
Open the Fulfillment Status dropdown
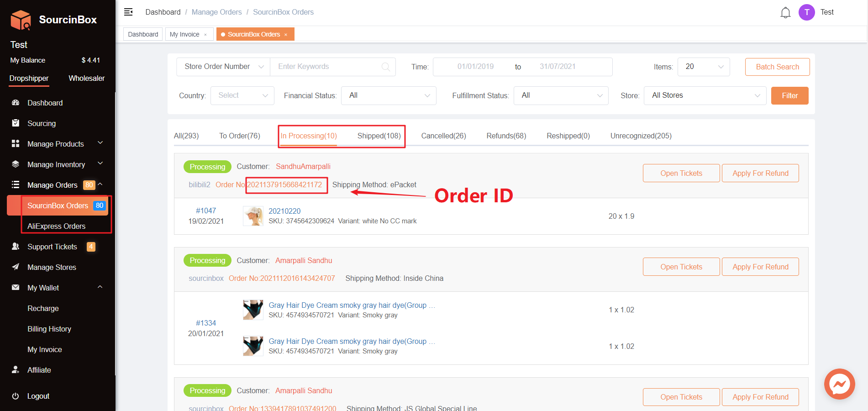coord(561,95)
